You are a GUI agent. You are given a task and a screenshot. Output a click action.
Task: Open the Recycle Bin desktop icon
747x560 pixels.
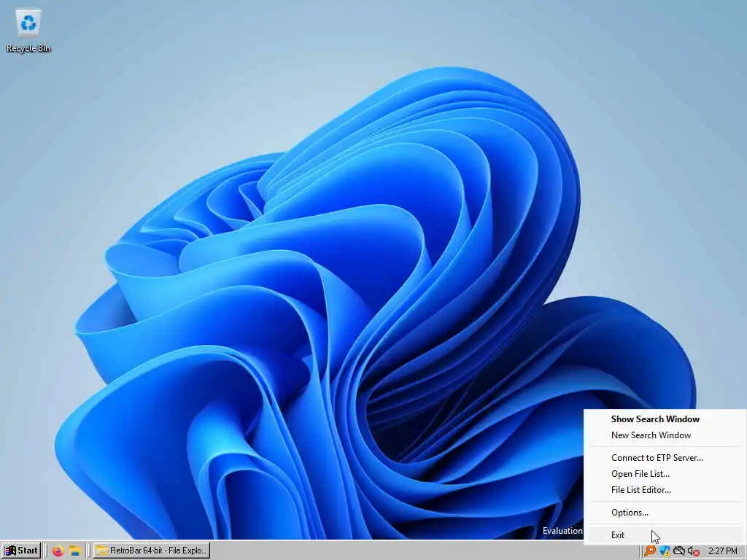[28, 31]
